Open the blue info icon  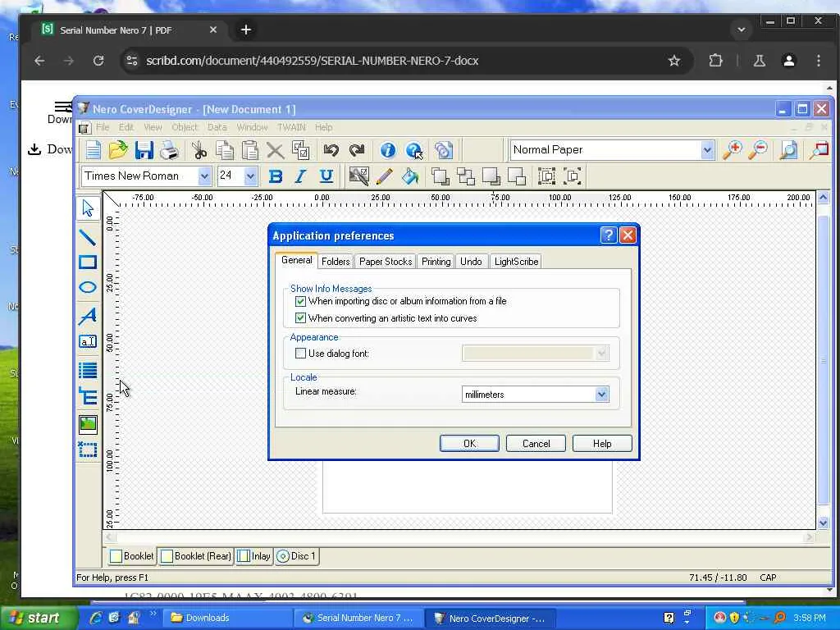(387, 150)
